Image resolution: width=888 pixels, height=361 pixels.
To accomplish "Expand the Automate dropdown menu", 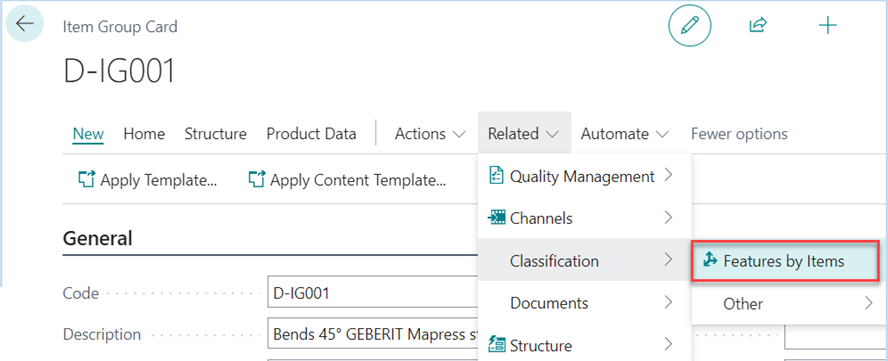I will [625, 134].
